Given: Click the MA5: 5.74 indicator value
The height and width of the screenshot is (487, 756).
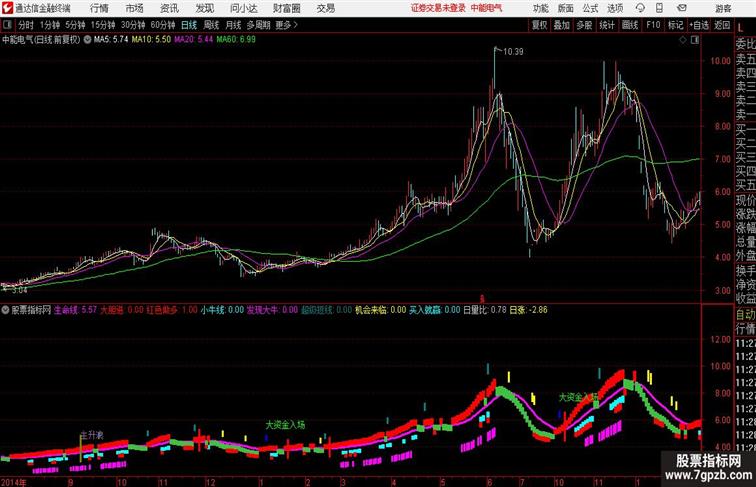Looking at the screenshot, I should point(111,40).
